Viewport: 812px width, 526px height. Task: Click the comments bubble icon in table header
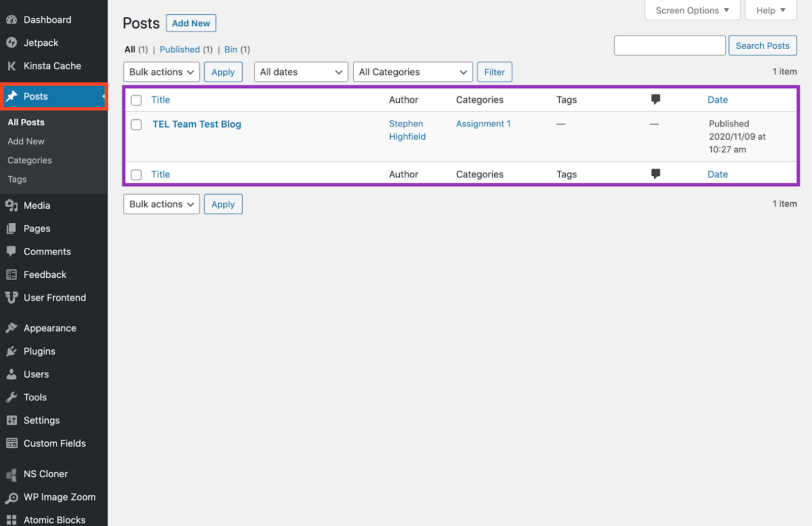click(656, 100)
